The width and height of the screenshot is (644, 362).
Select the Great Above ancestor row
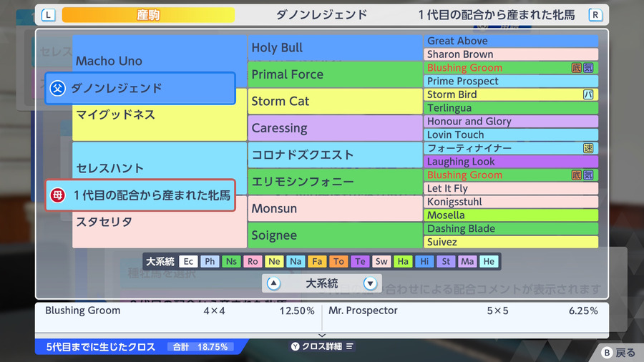511,41
